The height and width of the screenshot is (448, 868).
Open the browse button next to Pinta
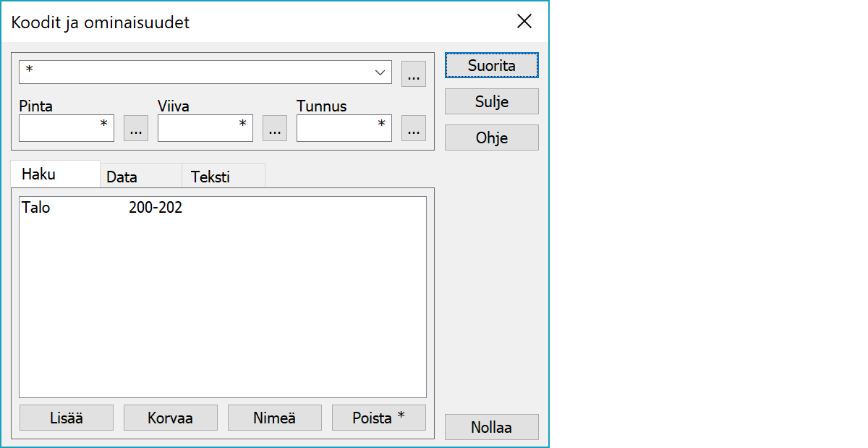pyautogui.click(x=136, y=128)
